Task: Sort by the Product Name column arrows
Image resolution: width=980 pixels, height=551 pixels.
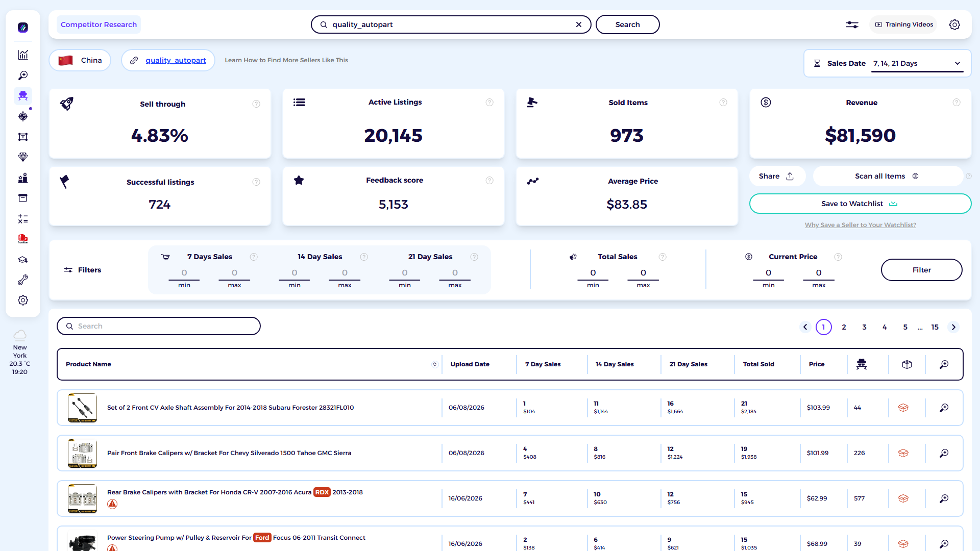Action: (435, 364)
